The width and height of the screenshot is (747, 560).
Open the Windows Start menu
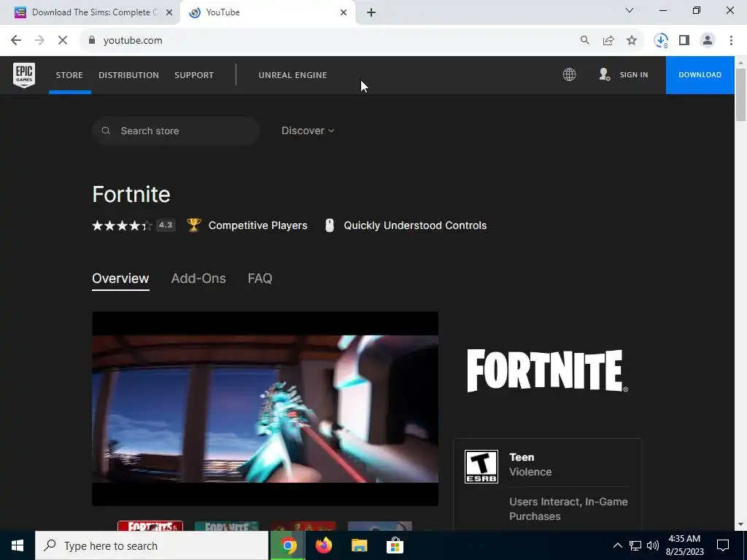click(x=18, y=545)
